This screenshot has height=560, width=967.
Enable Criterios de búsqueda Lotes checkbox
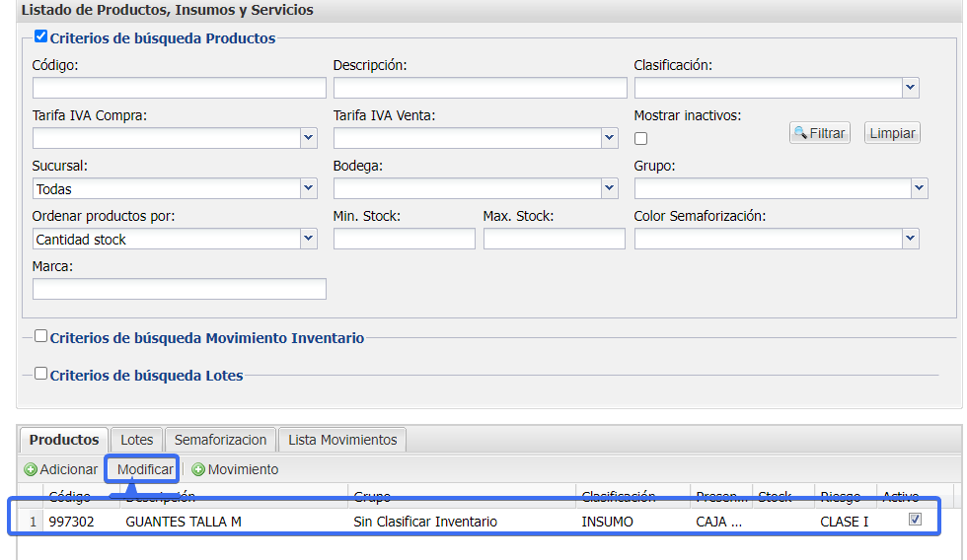point(40,374)
